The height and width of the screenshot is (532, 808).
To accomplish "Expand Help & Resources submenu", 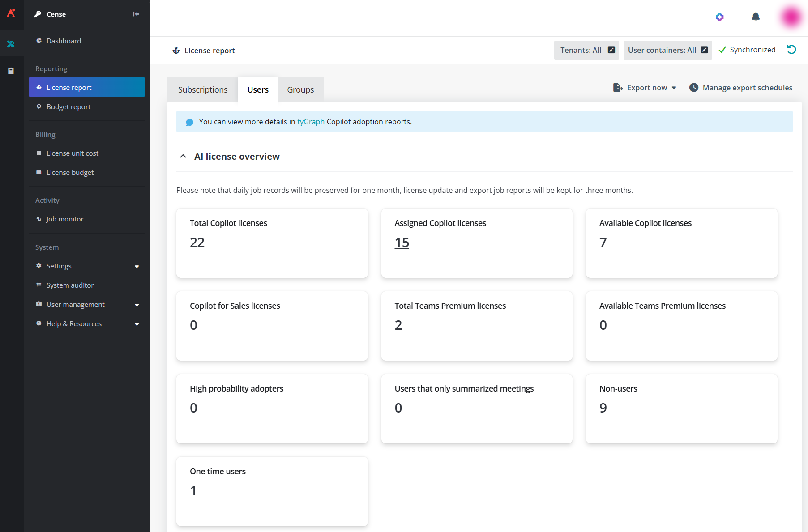I will point(87,324).
